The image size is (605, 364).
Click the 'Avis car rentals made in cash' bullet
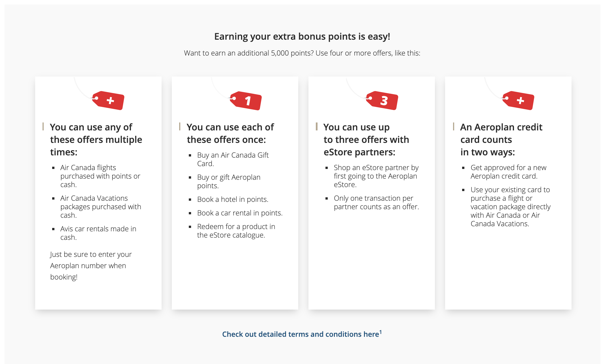coord(98,233)
